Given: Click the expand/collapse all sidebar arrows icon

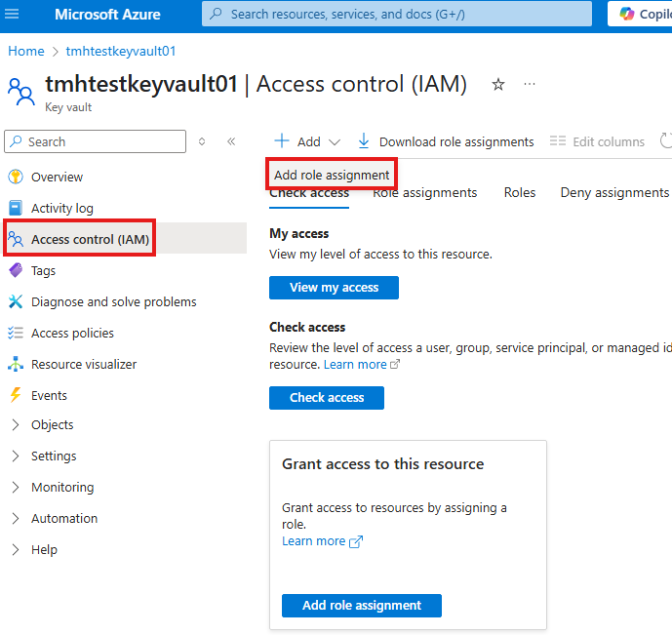Looking at the screenshot, I should pyautogui.click(x=202, y=141).
